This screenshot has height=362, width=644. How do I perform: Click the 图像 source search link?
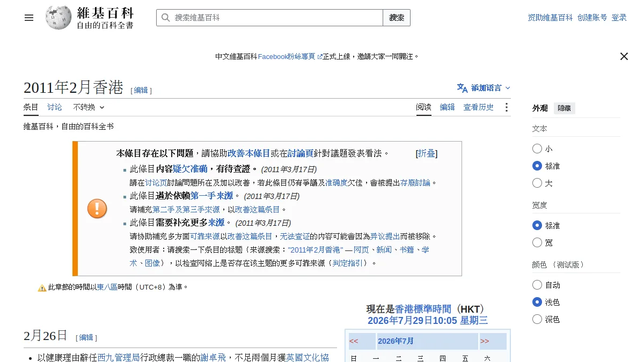[152, 263]
